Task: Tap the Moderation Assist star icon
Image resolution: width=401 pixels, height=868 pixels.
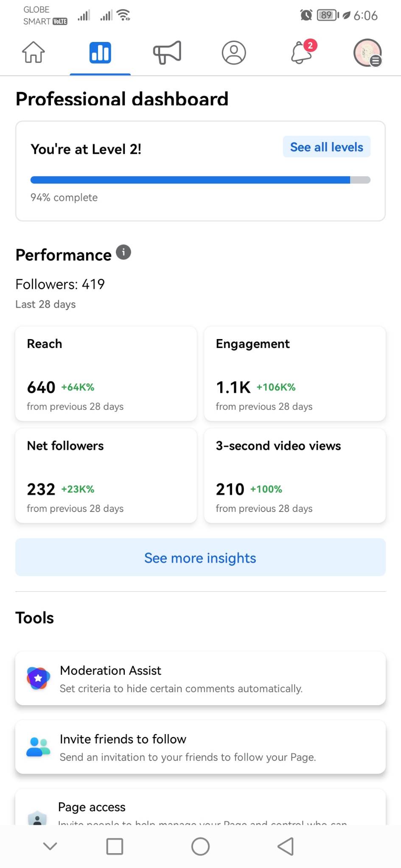Action: tap(38, 678)
